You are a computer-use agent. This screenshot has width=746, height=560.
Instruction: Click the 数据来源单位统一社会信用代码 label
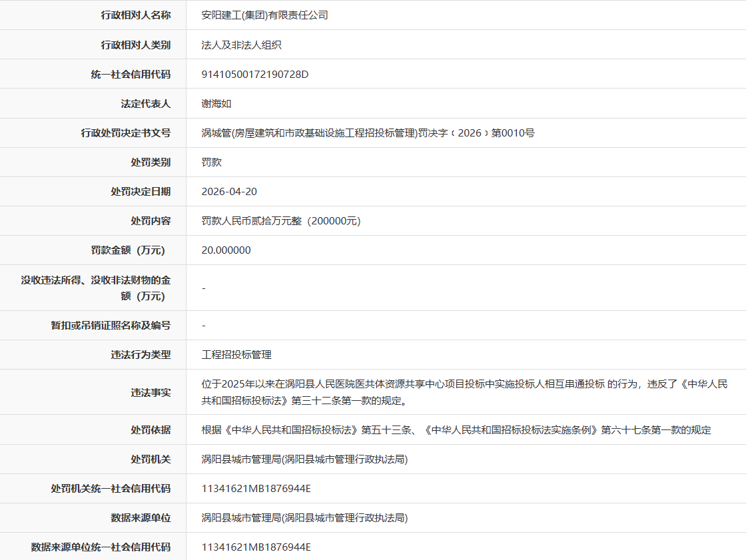pyautogui.click(x=101, y=547)
